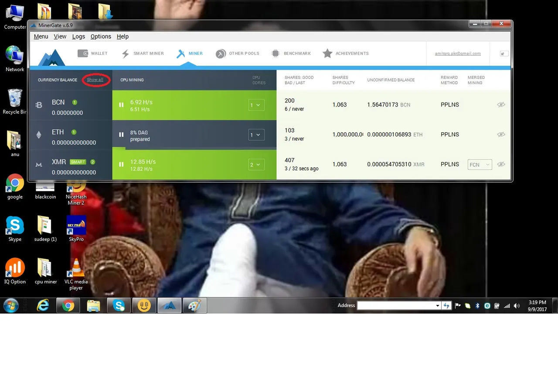Open the Options menu

[101, 37]
